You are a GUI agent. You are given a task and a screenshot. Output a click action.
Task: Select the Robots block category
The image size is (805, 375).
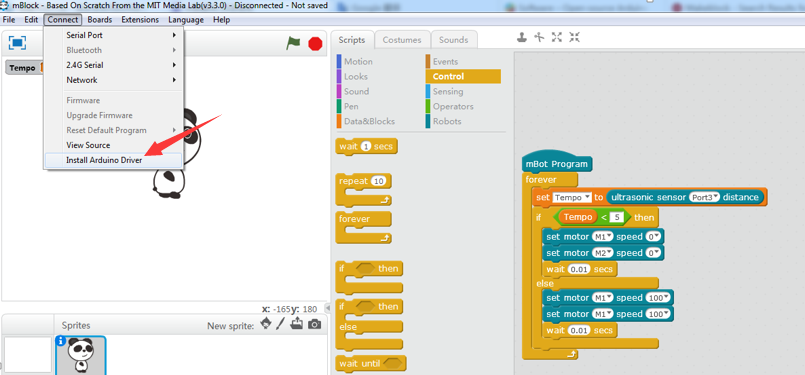447,121
